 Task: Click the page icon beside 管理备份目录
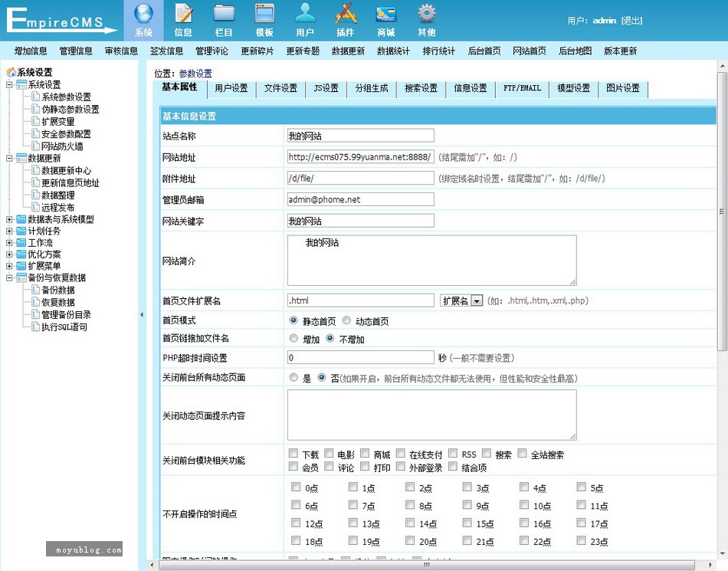36,314
